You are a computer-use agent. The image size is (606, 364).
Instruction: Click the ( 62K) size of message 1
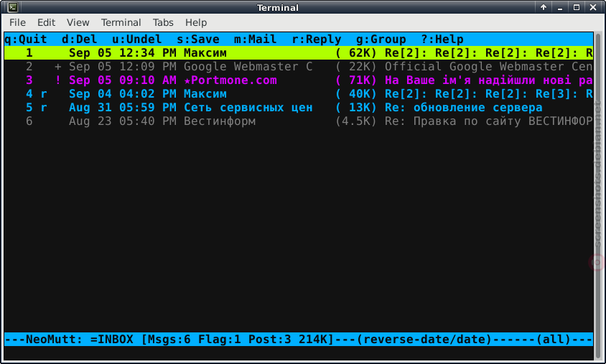356,53
